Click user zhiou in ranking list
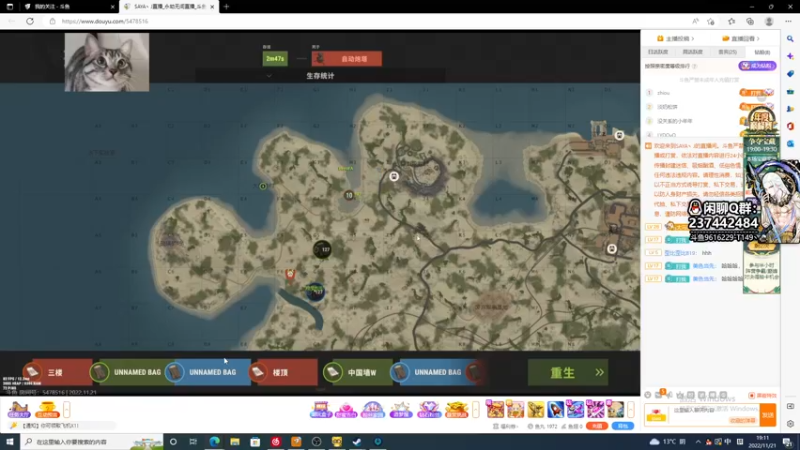 663,93
